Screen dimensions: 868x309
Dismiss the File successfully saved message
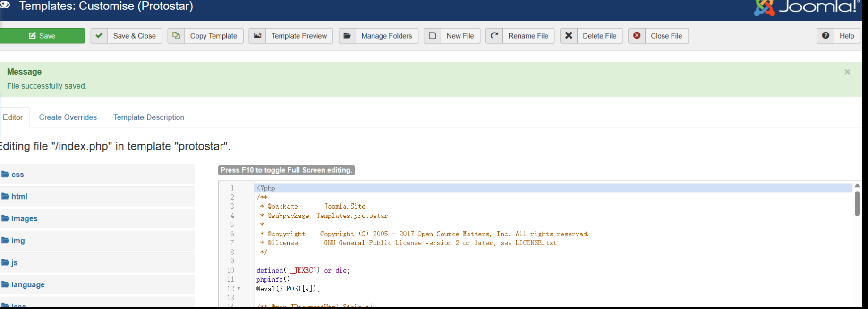pos(847,72)
